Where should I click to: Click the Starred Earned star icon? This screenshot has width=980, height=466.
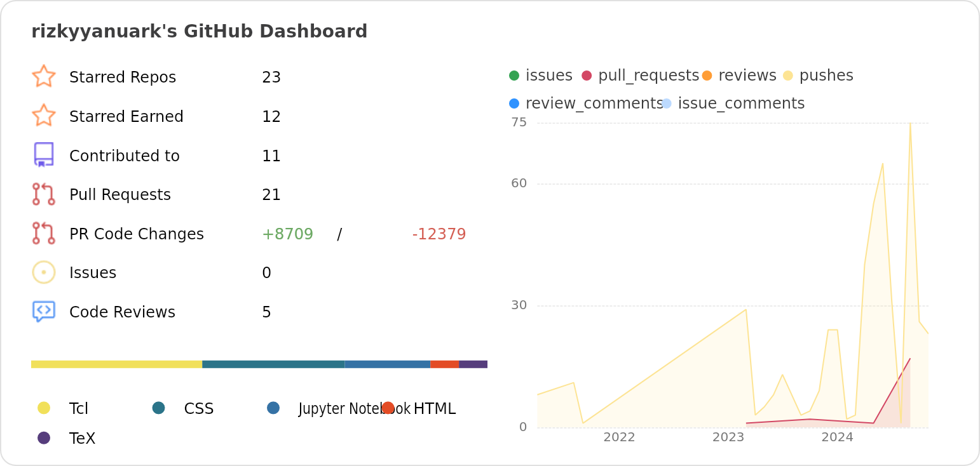[x=44, y=116]
